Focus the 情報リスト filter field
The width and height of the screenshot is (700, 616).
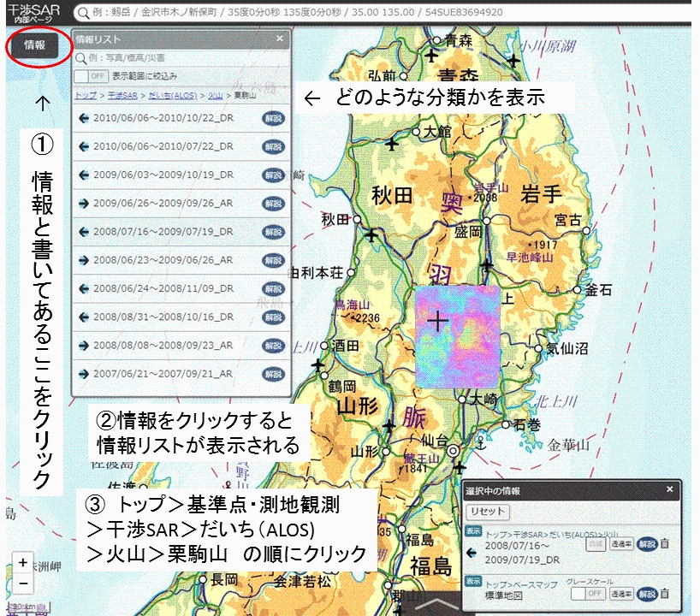pyautogui.click(x=181, y=58)
